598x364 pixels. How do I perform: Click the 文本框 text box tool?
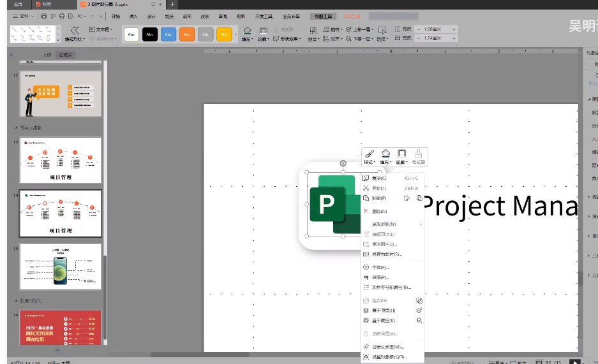(101, 29)
